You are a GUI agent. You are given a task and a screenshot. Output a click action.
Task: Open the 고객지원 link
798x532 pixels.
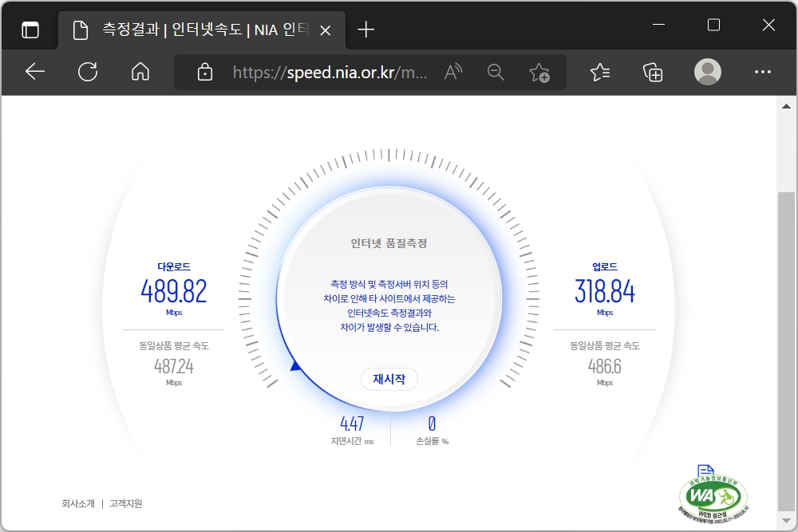click(126, 503)
